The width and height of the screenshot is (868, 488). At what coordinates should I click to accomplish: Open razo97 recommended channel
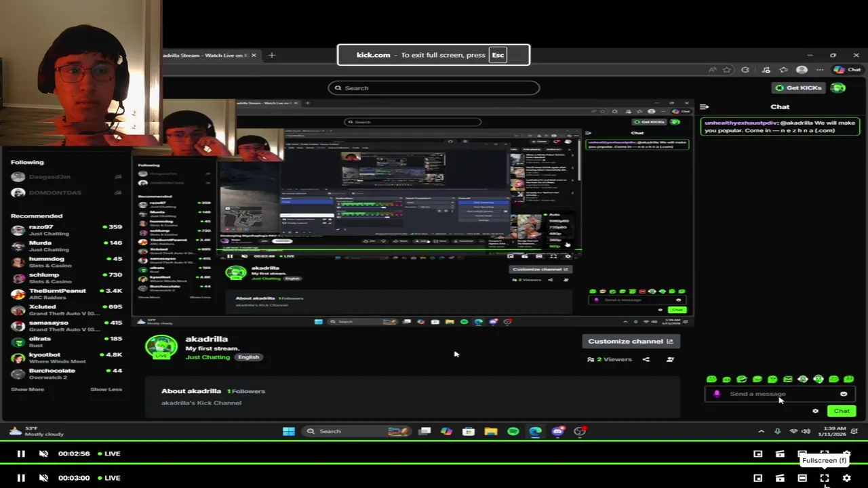(x=66, y=230)
